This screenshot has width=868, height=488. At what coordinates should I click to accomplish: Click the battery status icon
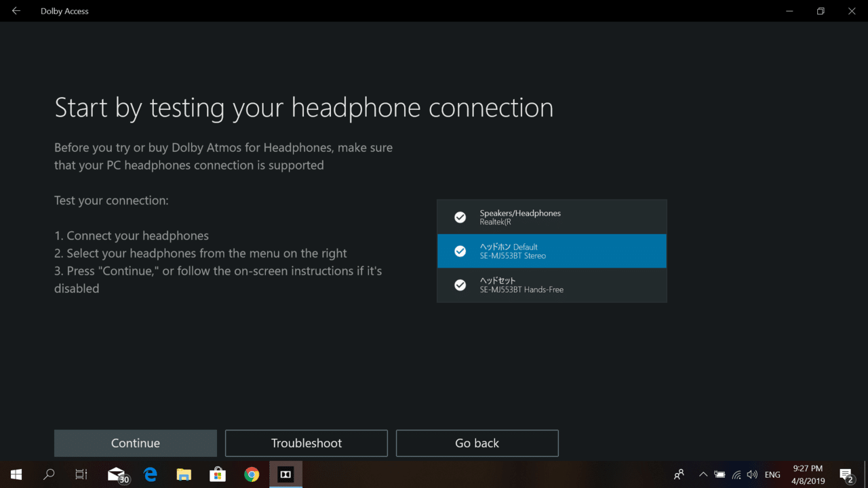tap(719, 474)
